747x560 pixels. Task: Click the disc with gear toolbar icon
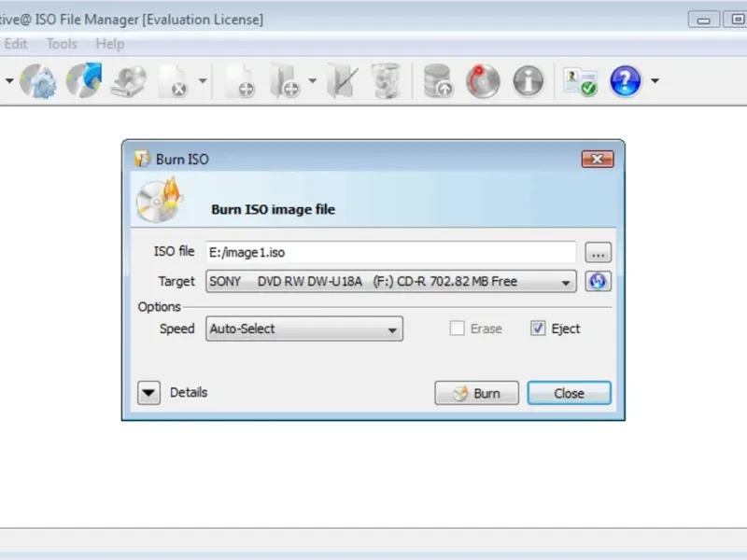click(x=38, y=81)
